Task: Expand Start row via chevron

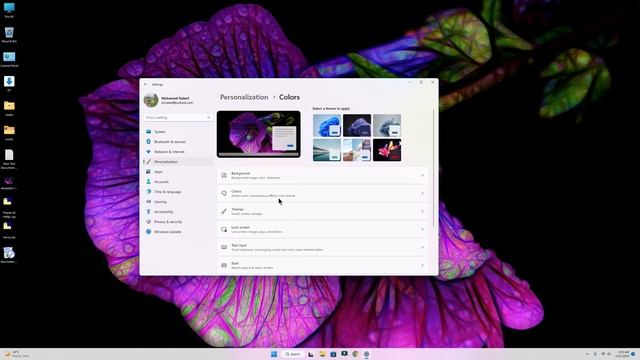Action: coord(422,265)
